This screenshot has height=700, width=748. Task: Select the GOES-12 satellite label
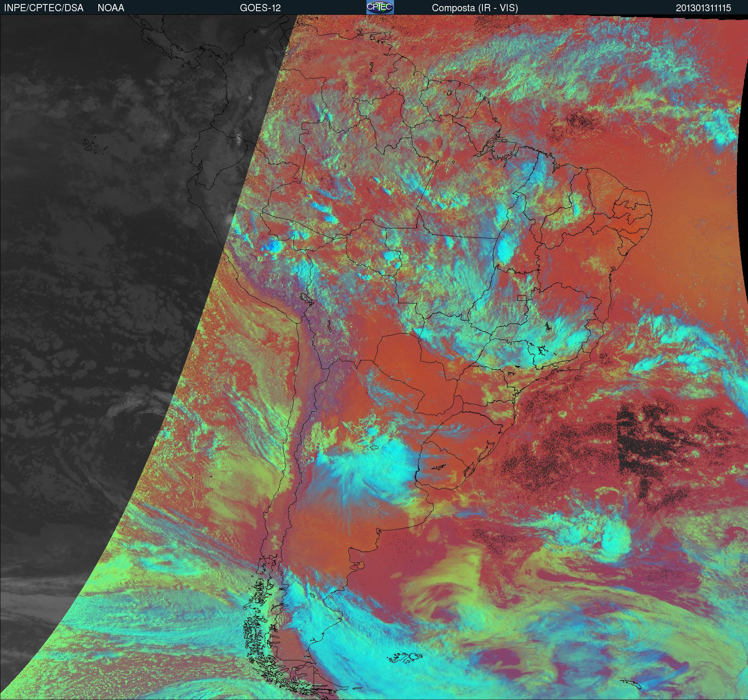tap(260, 8)
